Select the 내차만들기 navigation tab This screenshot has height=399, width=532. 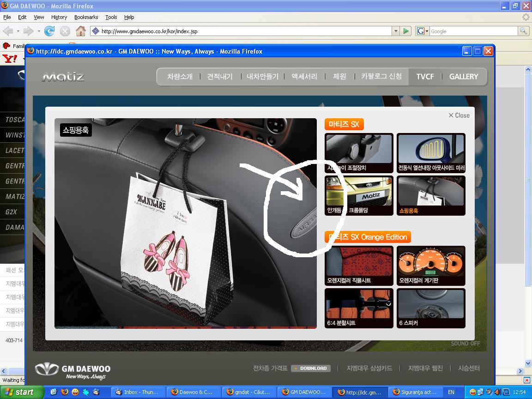[262, 77]
